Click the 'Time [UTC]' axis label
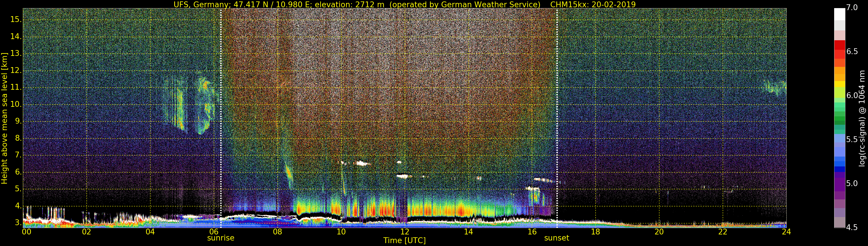 [404, 241]
